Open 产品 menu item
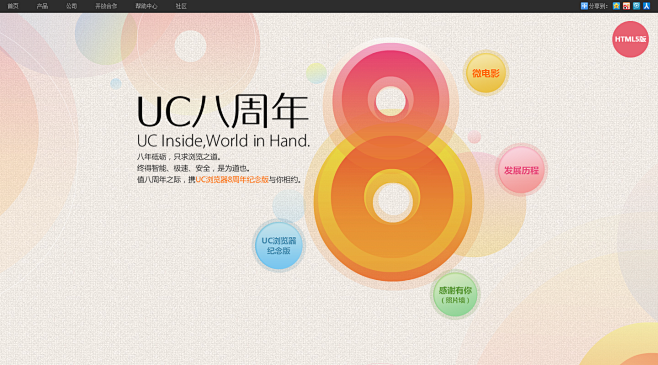 point(42,6)
